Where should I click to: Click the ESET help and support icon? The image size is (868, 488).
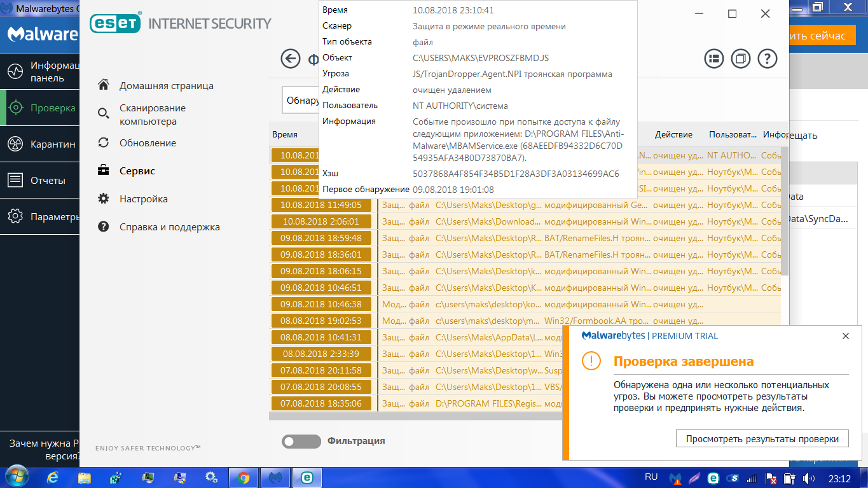(x=103, y=227)
